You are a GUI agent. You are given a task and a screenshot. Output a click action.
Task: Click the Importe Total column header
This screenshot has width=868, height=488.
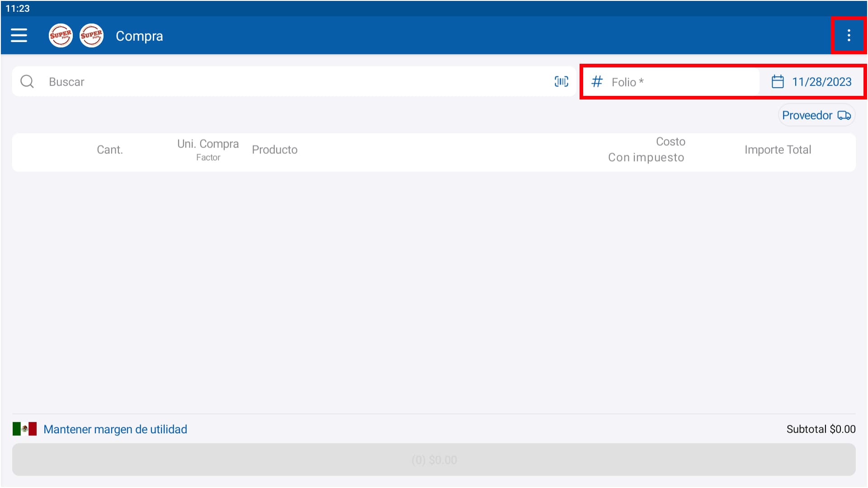pyautogui.click(x=778, y=150)
